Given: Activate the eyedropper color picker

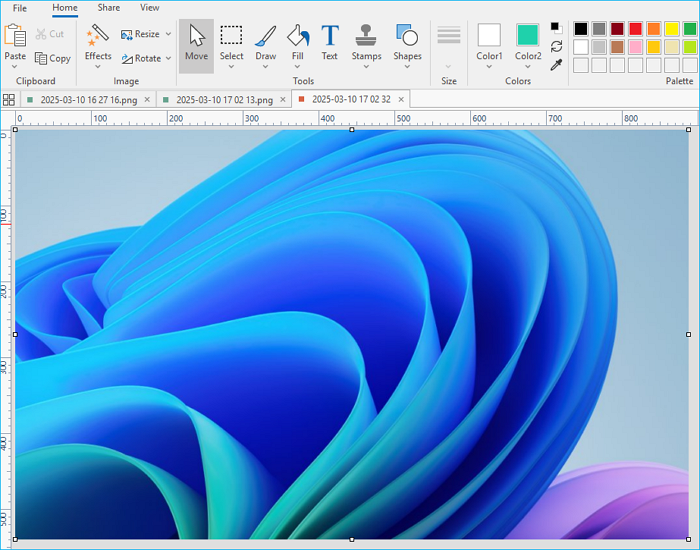Looking at the screenshot, I should (556, 65).
